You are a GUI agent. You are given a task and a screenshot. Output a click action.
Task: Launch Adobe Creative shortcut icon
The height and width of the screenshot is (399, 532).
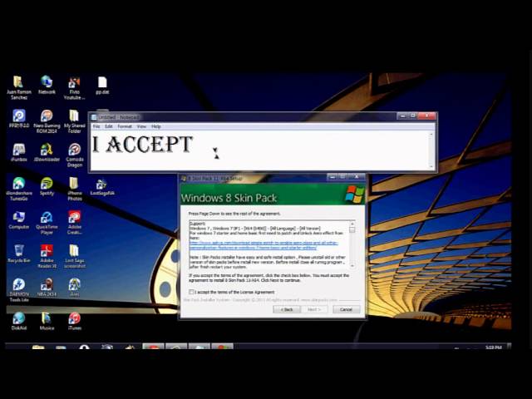coord(74,223)
